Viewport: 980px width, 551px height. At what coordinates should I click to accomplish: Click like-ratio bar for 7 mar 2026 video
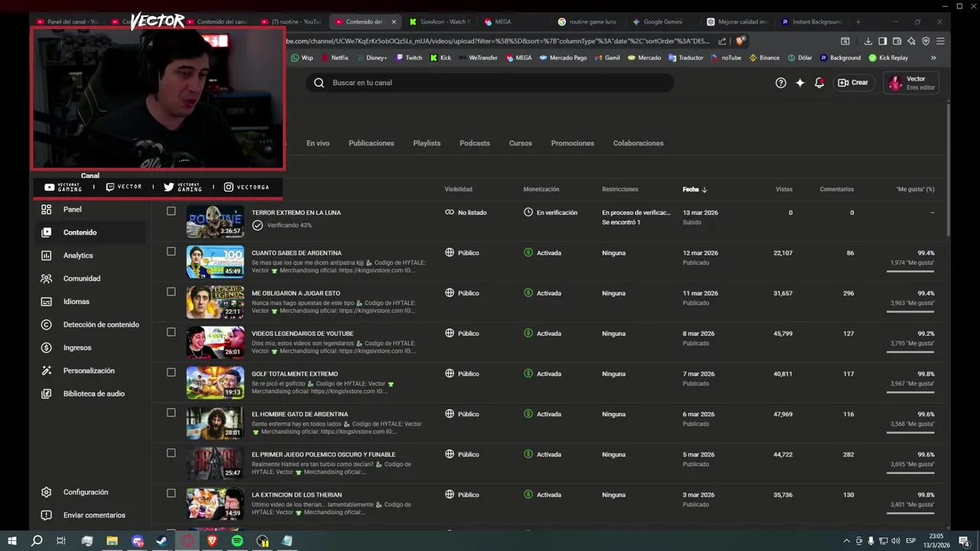coord(910,393)
